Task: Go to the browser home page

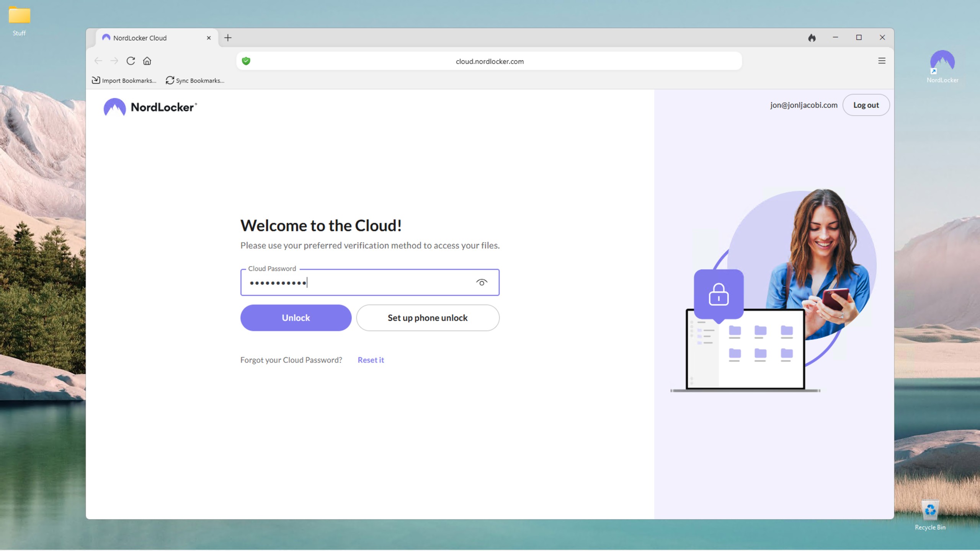Action: click(147, 61)
